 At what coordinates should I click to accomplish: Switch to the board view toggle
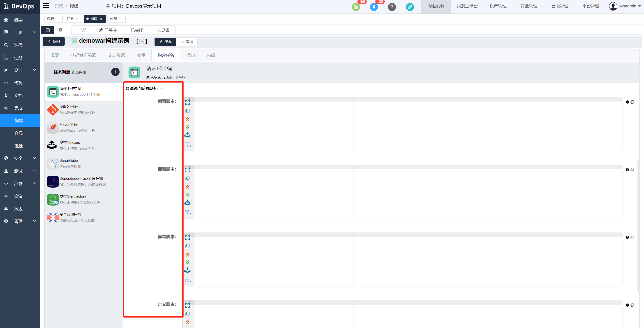click(x=61, y=30)
